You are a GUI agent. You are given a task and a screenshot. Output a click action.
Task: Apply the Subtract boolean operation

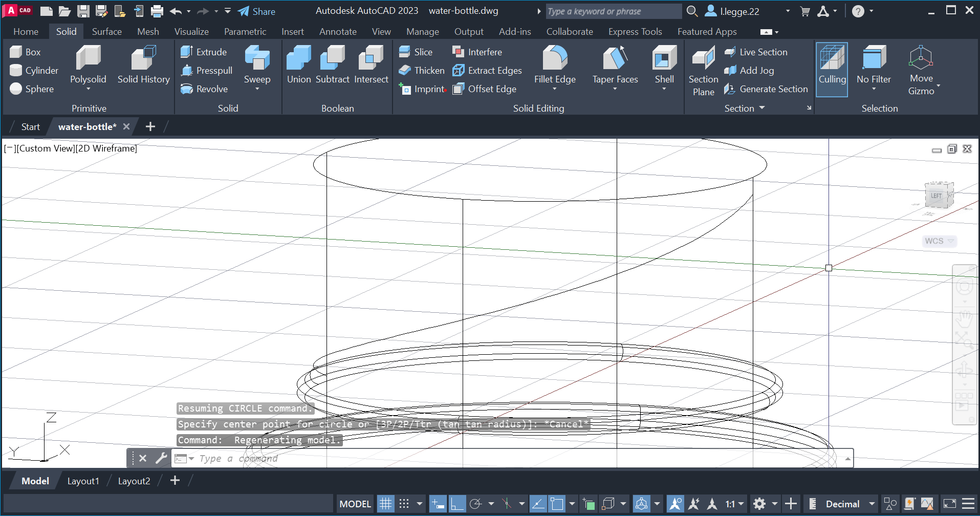(x=332, y=65)
